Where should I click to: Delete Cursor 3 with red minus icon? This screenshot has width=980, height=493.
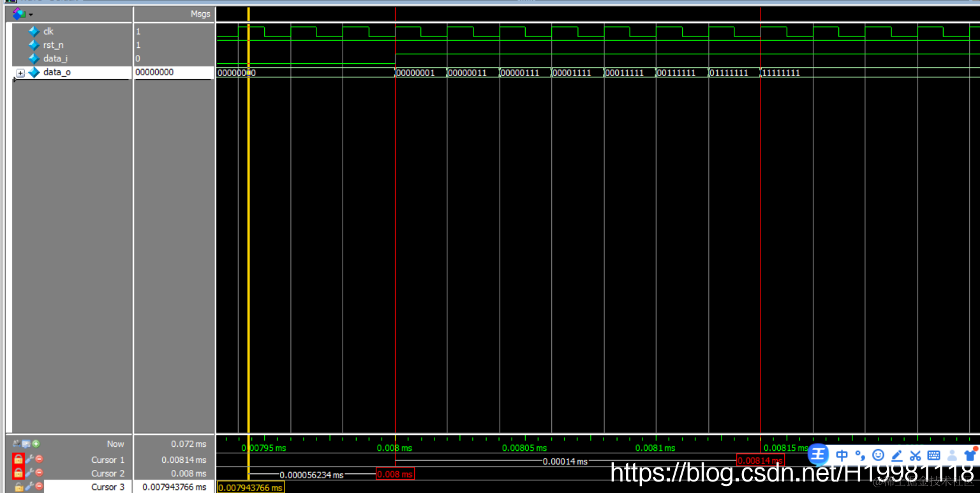coord(39,487)
